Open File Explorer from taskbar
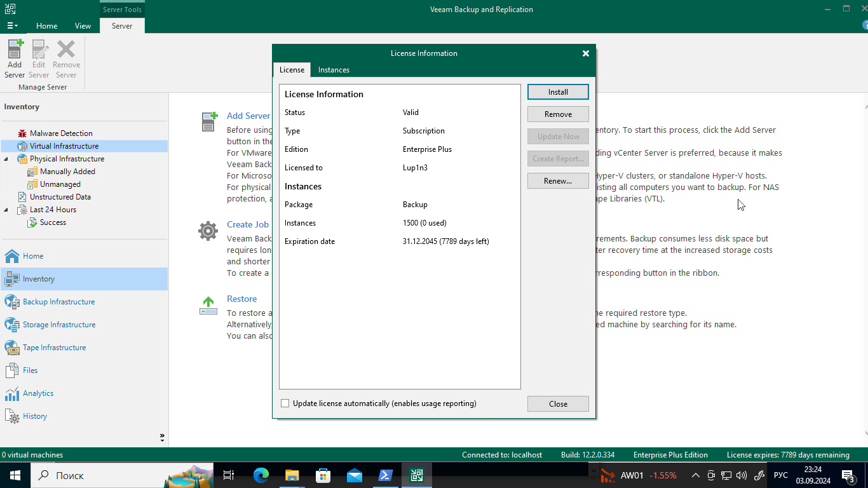 [292, 475]
